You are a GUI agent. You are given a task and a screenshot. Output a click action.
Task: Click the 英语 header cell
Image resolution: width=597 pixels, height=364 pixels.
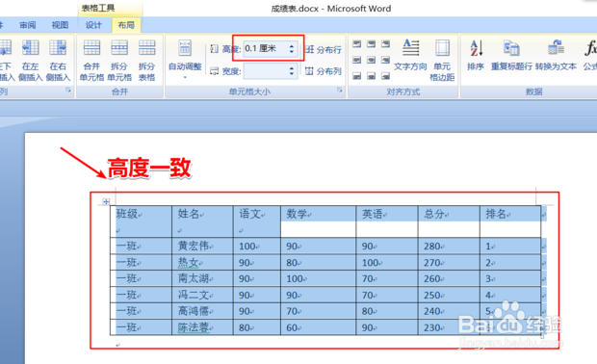click(x=387, y=221)
